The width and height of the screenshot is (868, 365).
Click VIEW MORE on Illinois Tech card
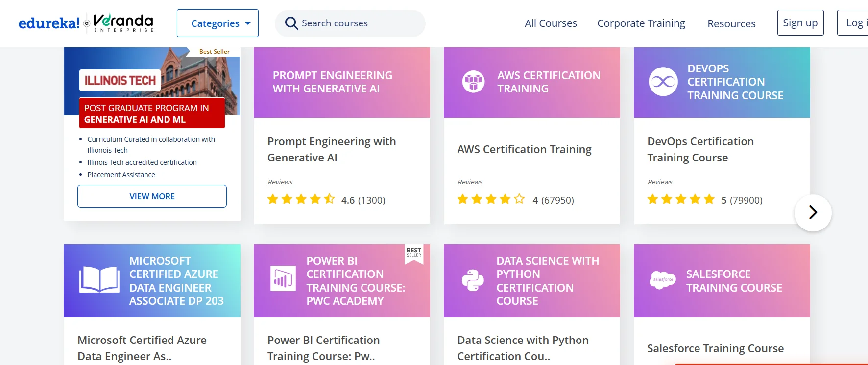coord(152,196)
